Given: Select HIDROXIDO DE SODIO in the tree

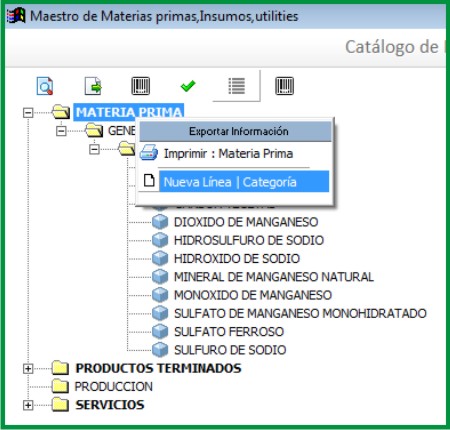Looking at the screenshot, I should (x=237, y=259).
